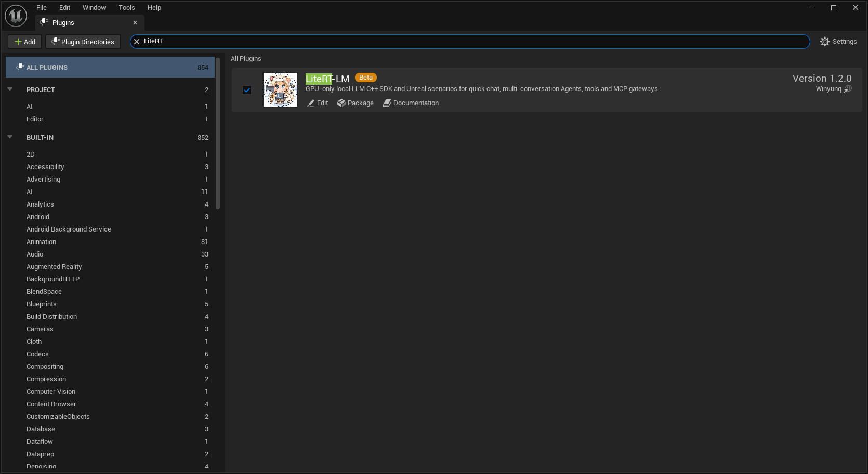The width and height of the screenshot is (868, 474).
Task: Open the File menu
Action: coord(42,8)
